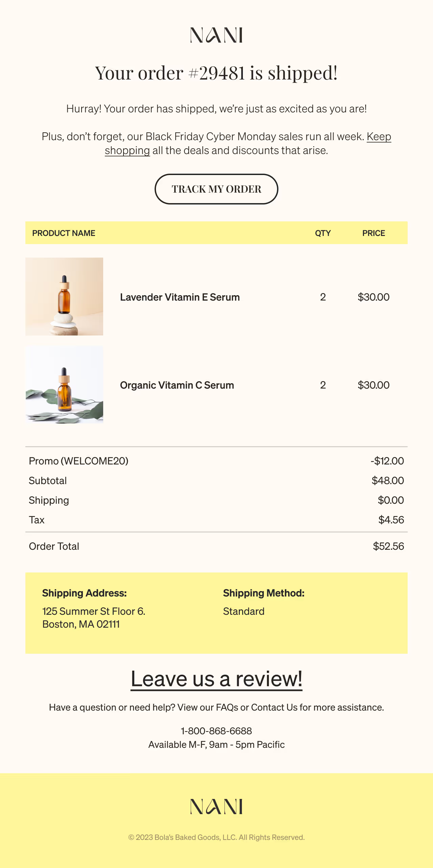Select the Lavender Vitamin E Serum product name
433x868 pixels.
(x=180, y=297)
